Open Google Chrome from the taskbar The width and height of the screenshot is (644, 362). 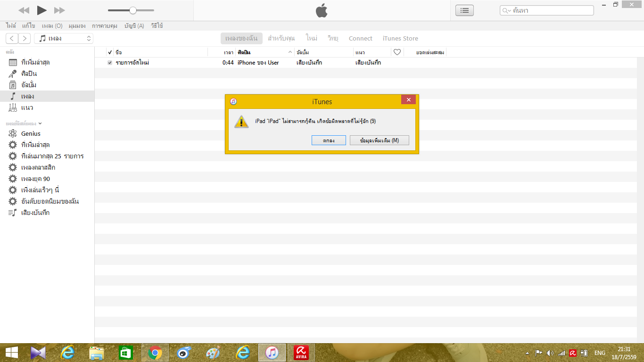tap(155, 352)
